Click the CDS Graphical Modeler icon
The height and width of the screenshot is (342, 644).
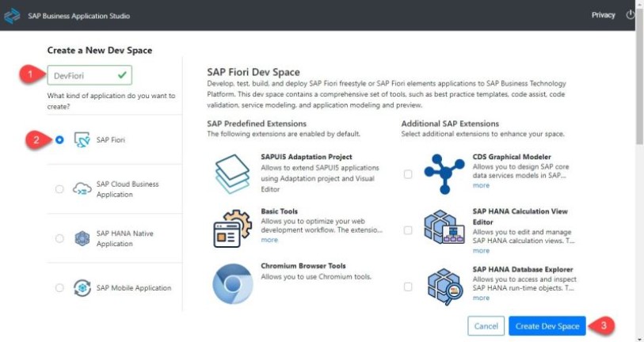[444, 174]
